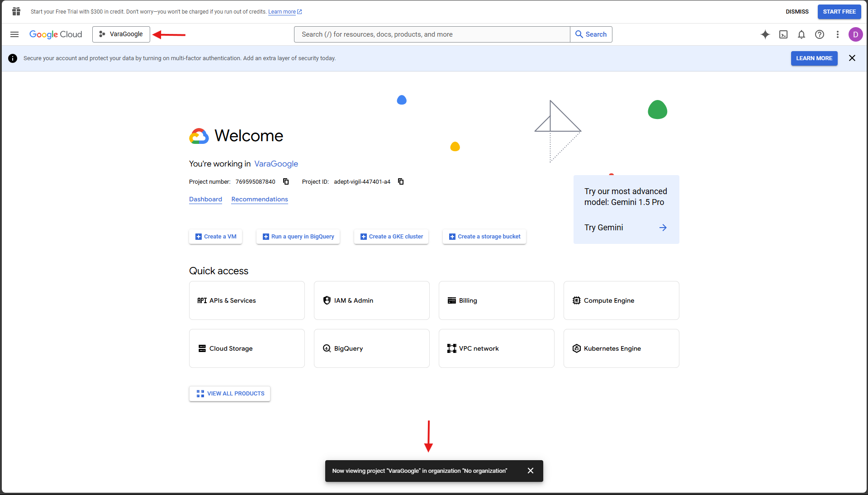The image size is (868, 495).
Task: Copy the project number
Action: tap(286, 181)
